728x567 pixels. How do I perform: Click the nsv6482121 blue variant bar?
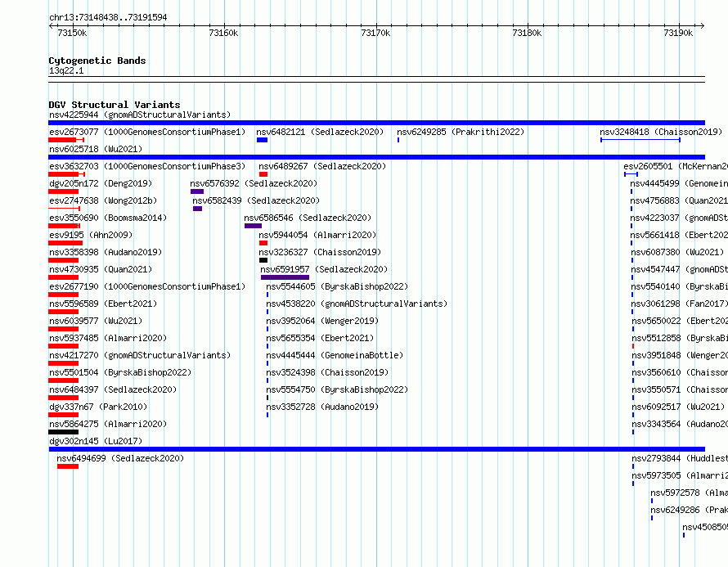click(x=262, y=140)
